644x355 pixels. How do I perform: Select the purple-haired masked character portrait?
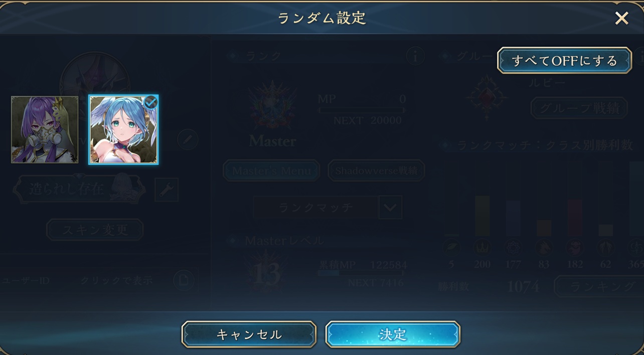coord(45,130)
